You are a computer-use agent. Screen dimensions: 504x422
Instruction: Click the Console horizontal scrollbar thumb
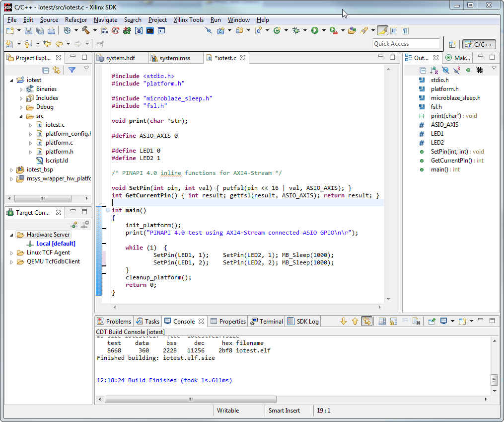coord(191,399)
